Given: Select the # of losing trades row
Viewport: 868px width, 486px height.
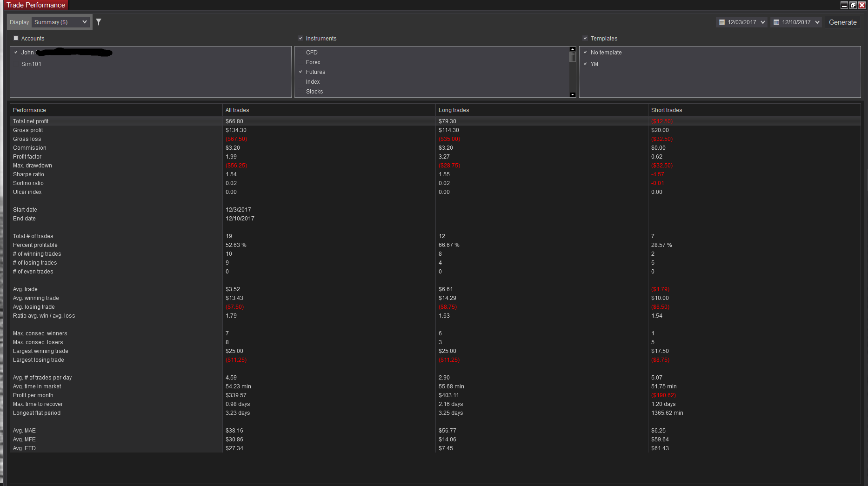Looking at the screenshot, I should 435,263.
